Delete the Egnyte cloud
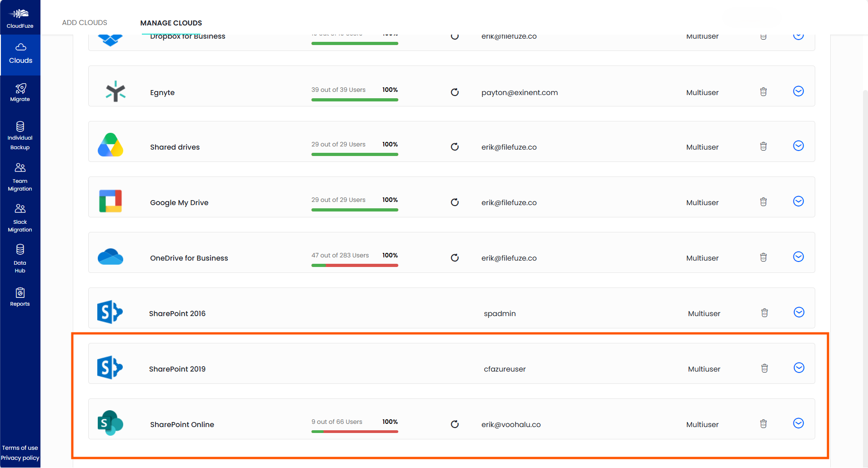The width and height of the screenshot is (868, 468). [763, 92]
